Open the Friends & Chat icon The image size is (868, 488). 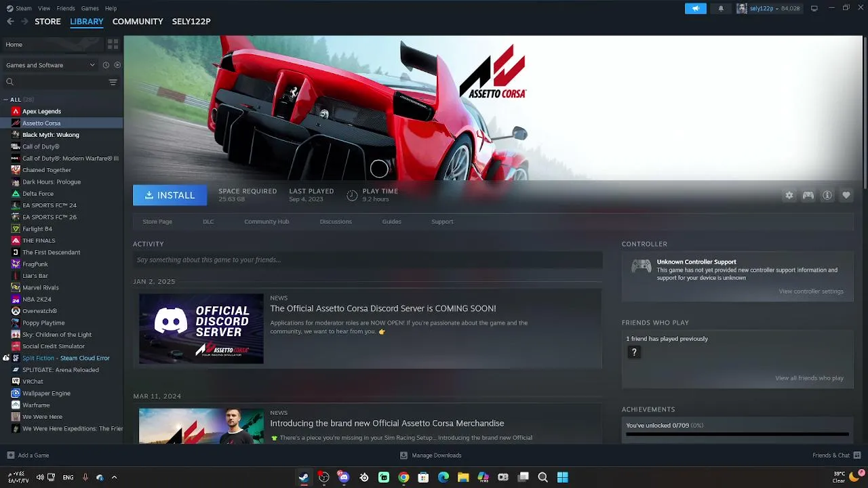[x=857, y=455]
